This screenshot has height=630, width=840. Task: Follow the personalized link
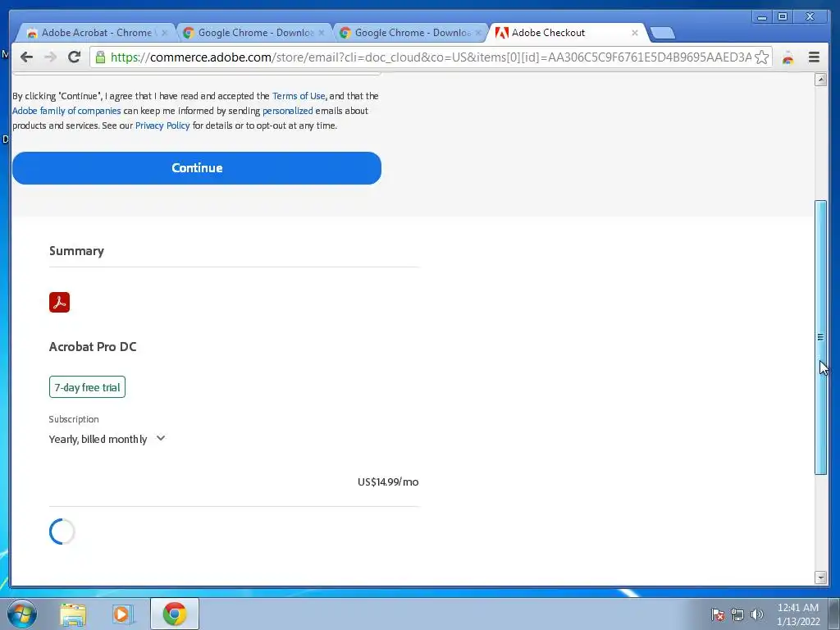pyautogui.click(x=288, y=111)
